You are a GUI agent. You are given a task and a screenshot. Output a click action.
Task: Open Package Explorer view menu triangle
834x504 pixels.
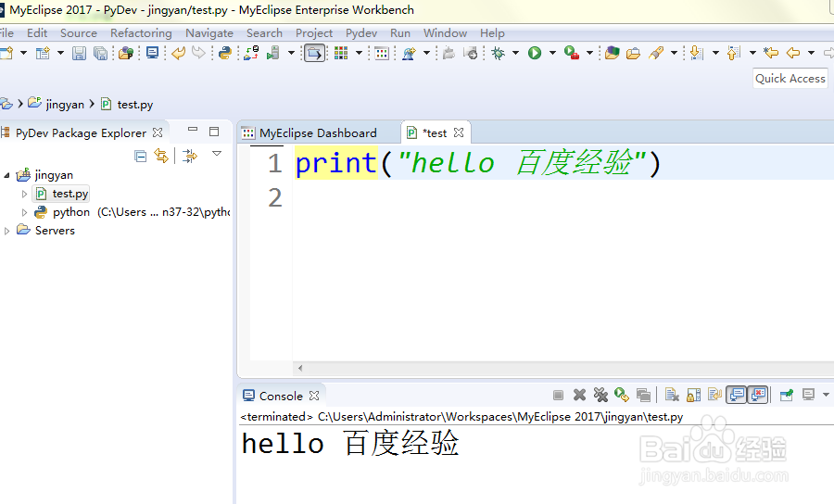click(217, 154)
